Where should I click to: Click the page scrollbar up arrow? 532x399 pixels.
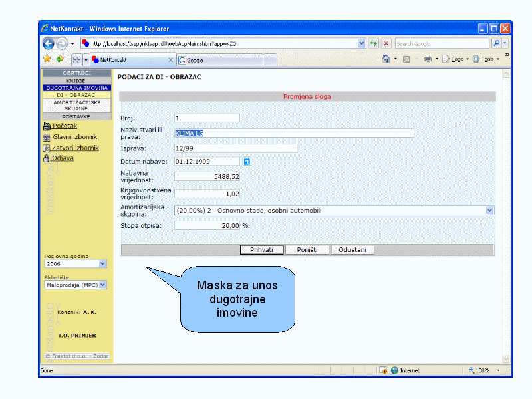(506, 74)
